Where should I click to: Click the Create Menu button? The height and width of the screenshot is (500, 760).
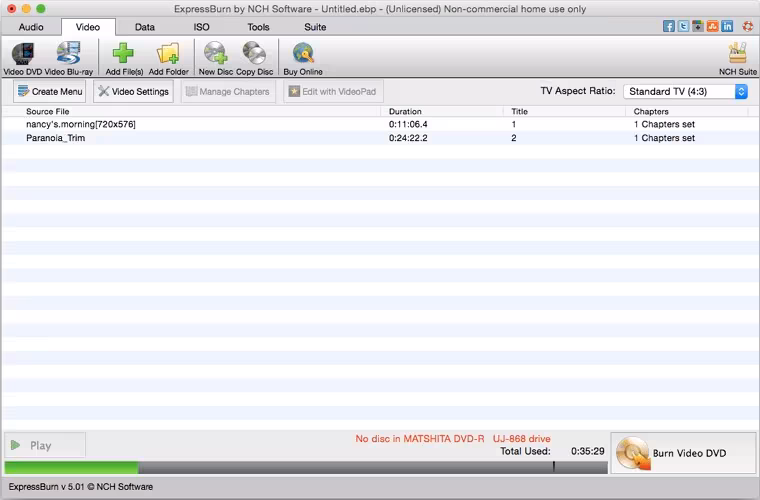[49, 92]
